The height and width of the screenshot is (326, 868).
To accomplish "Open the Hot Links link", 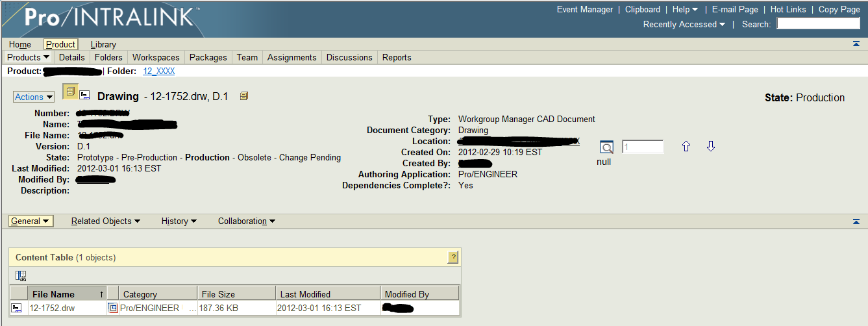I will coord(788,9).
